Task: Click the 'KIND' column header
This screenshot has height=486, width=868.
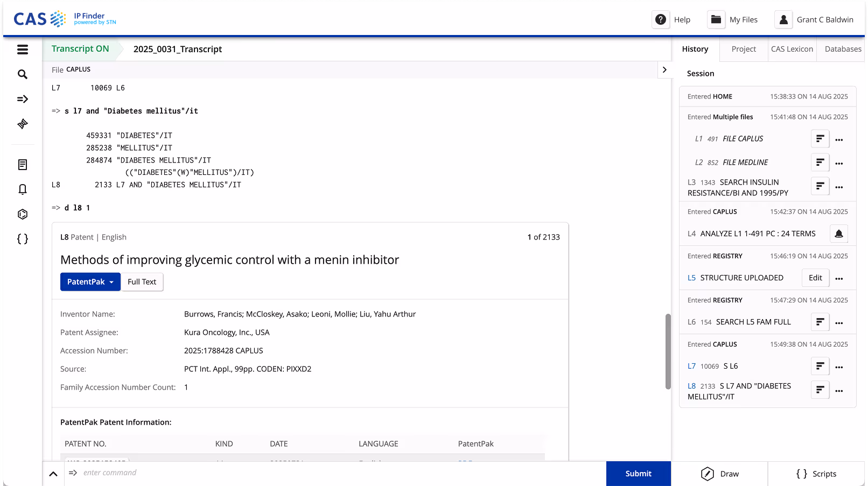Action: tap(224, 444)
